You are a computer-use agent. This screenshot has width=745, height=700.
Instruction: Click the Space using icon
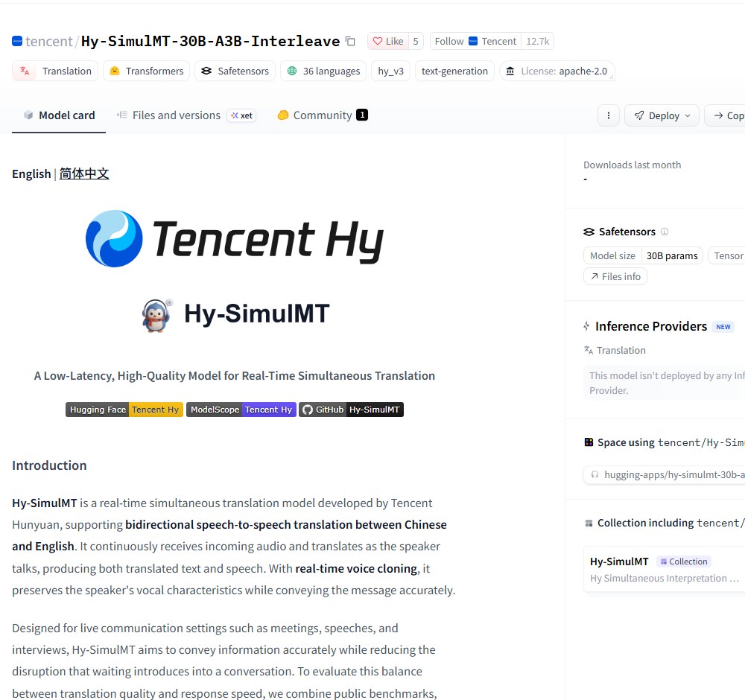click(589, 442)
